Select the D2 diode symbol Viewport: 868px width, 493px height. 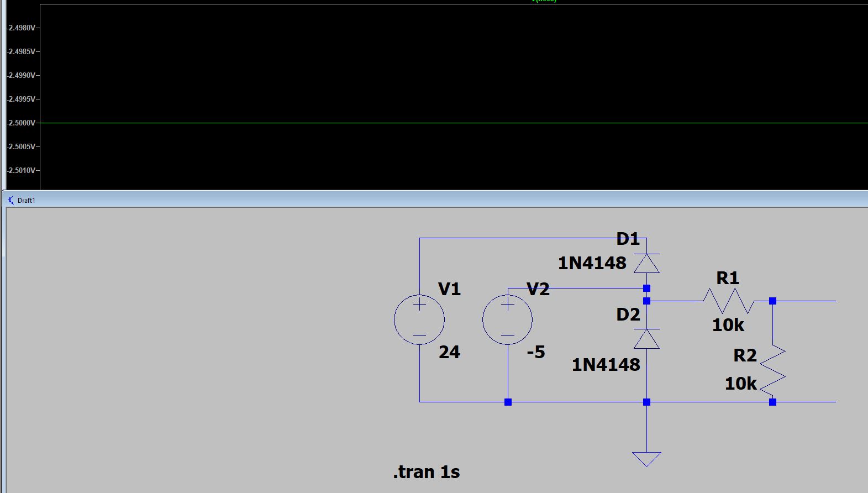pyautogui.click(x=646, y=339)
